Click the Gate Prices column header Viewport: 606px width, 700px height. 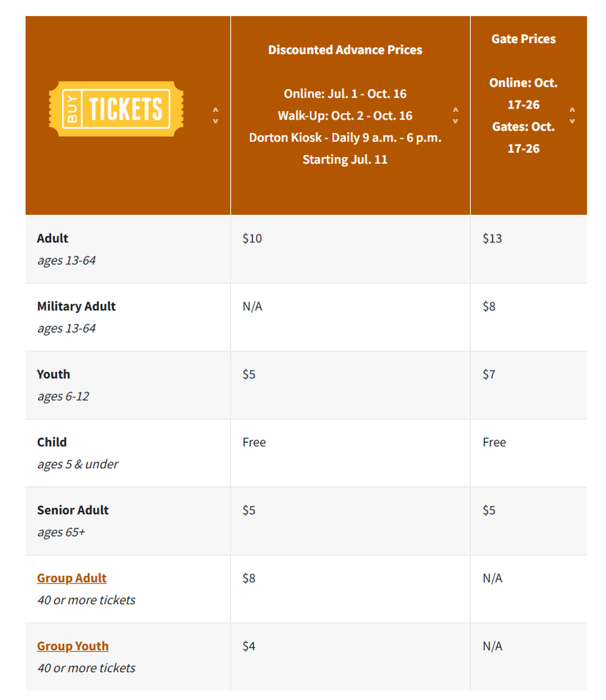tap(523, 38)
